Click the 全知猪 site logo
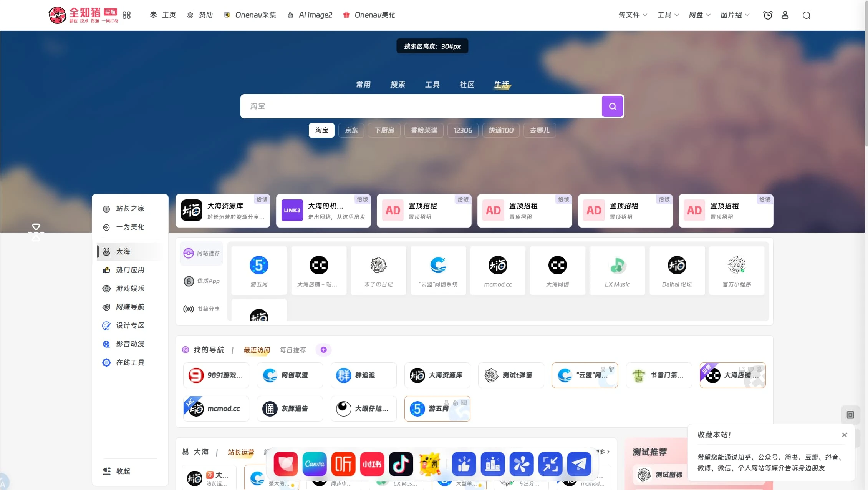Screen dimensions: 868x490 pos(83,15)
